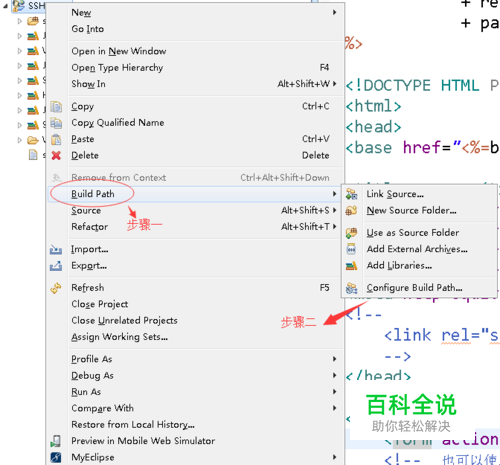Collapse the SSH project tree node
Image resolution: width=500 pixels, height=465 pixels.
[5, 6]
